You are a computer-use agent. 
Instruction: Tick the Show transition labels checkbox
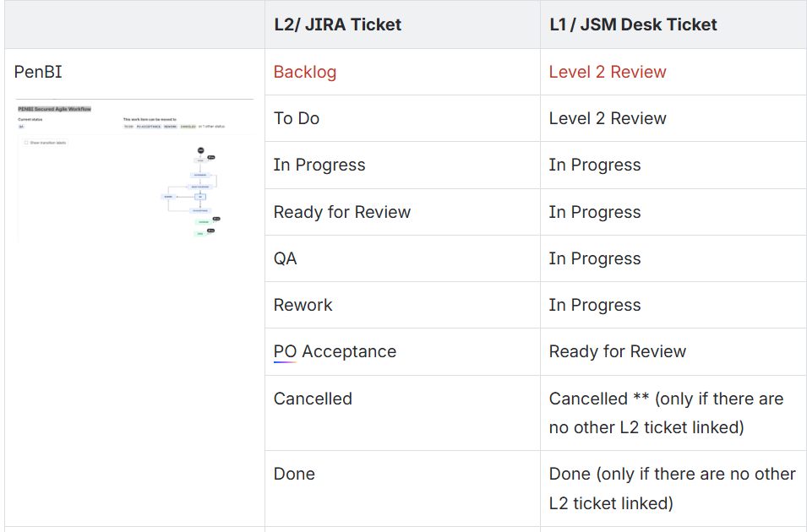tap(25, 143)
